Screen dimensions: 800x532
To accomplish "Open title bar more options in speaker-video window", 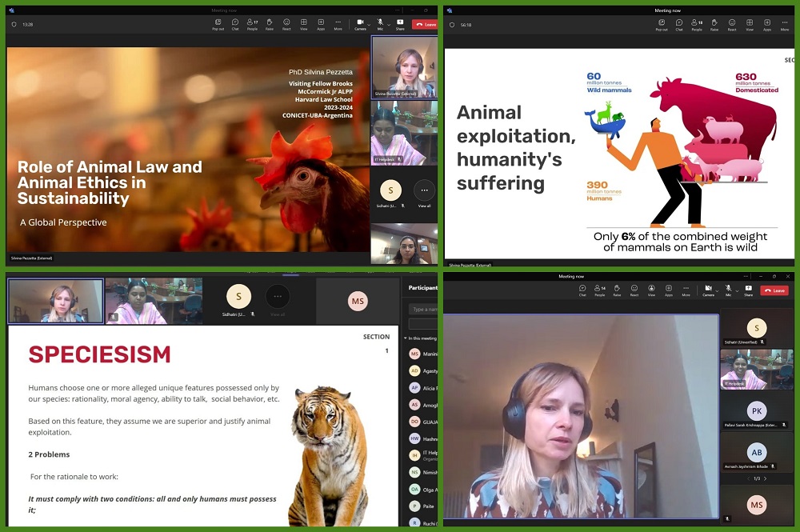I will (x=746, y=276).
